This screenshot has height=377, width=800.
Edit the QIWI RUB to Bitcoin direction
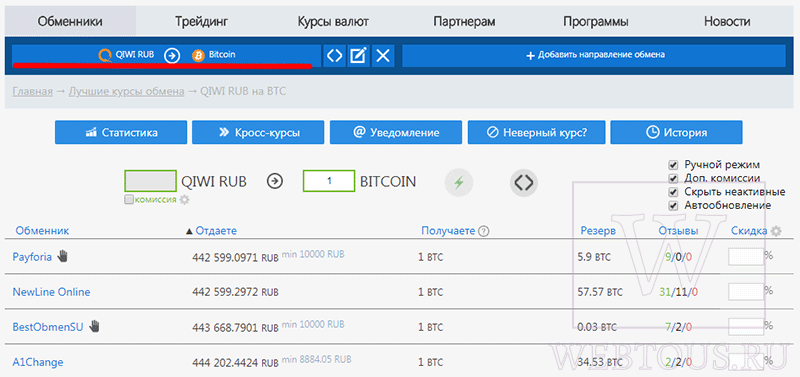tap(359, 56)
